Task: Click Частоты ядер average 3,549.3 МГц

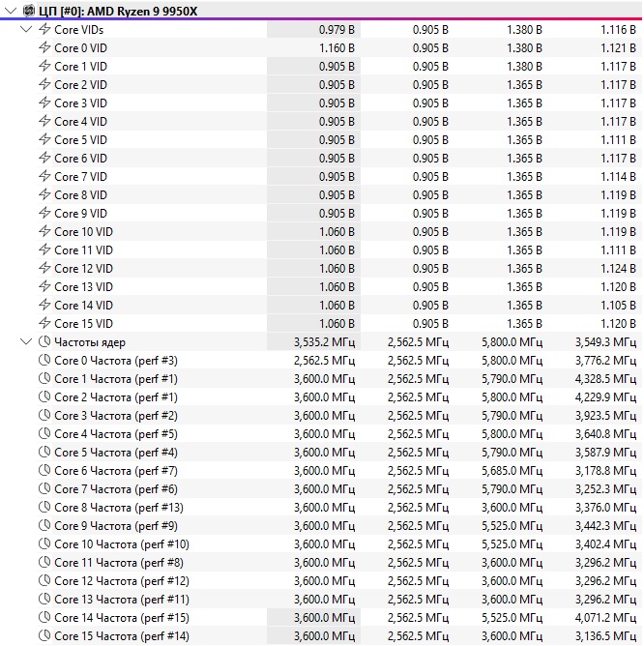Action: pyautogui.click(x=605, y=342)
